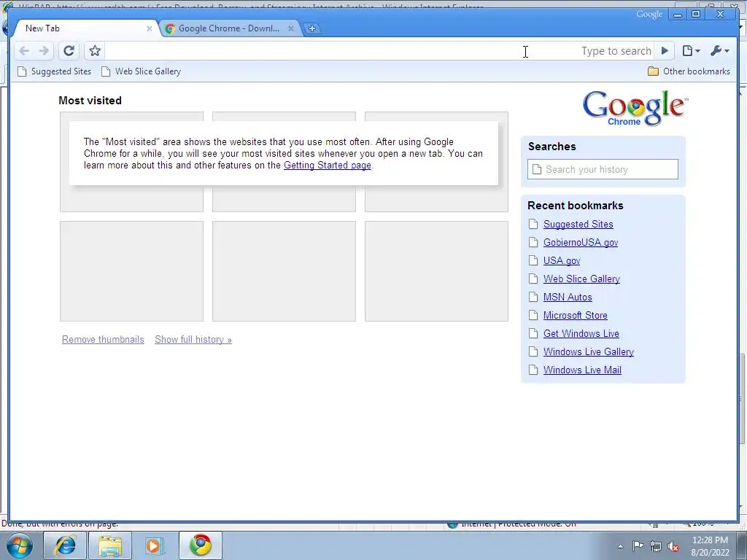Open the Get Windows Live bookmark
Image resolution: width=747 pixels, height=560 pixels.
(581, 334)
